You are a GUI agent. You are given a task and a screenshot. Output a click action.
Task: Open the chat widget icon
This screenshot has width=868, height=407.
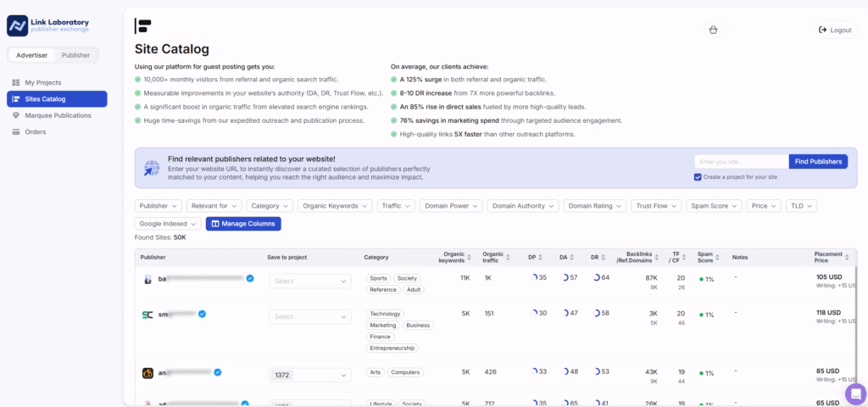pos(855,393)
